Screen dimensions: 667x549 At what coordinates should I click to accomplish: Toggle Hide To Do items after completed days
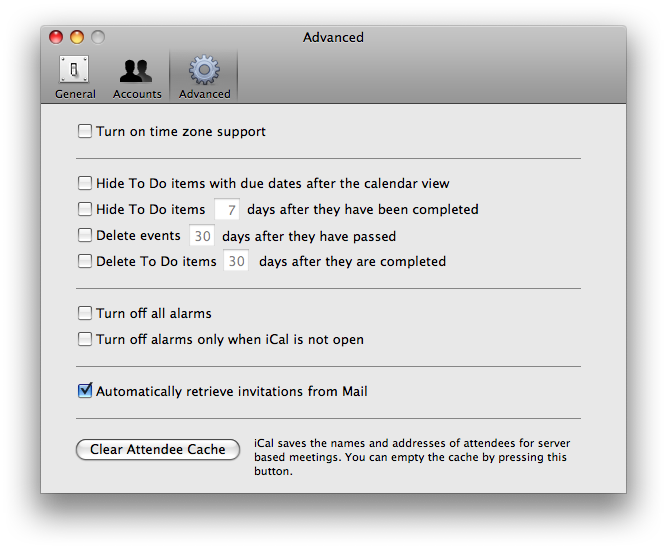[x=85, y=209]
